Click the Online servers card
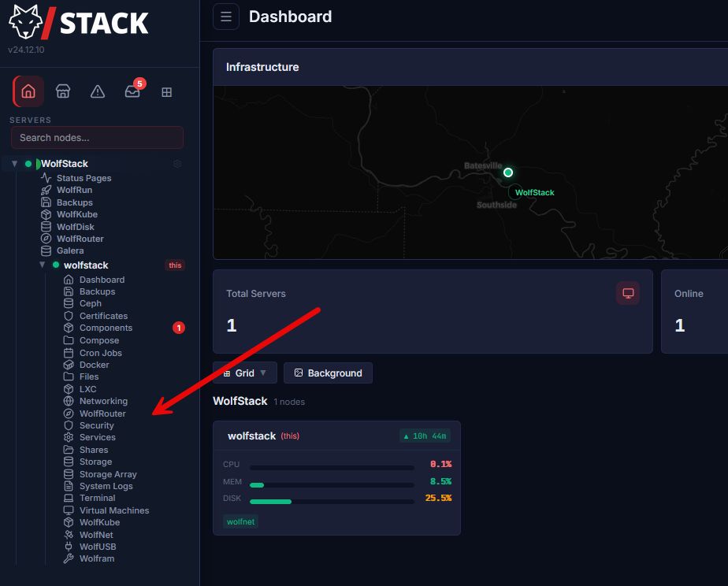 [695, 311]
